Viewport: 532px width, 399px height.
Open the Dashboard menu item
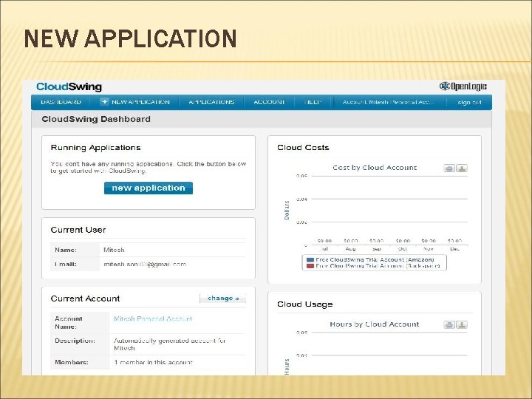[x=61, y=102]
